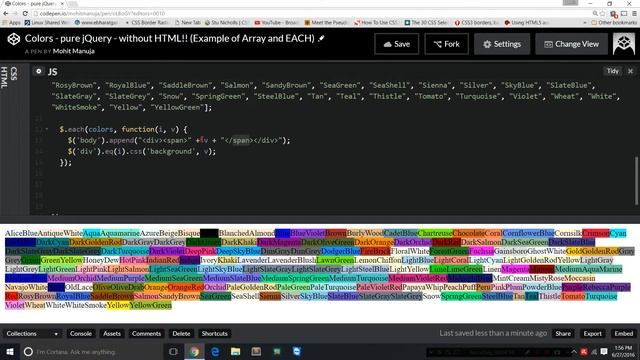Edit the pen title via pencil icon
Screen dimensions: 640x360
322,38
